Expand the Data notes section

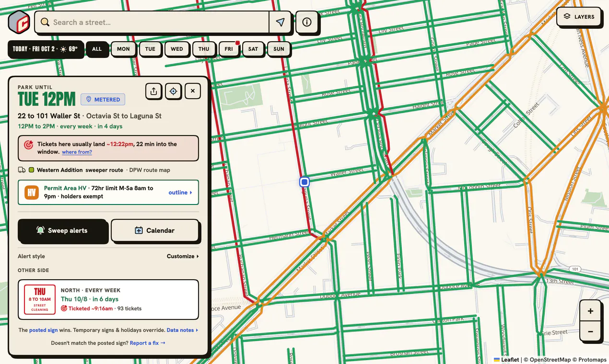[x=182, y=330]
